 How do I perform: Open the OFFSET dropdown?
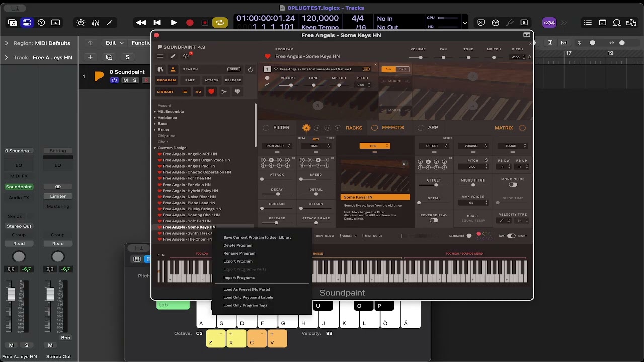[x=434, y=146]
